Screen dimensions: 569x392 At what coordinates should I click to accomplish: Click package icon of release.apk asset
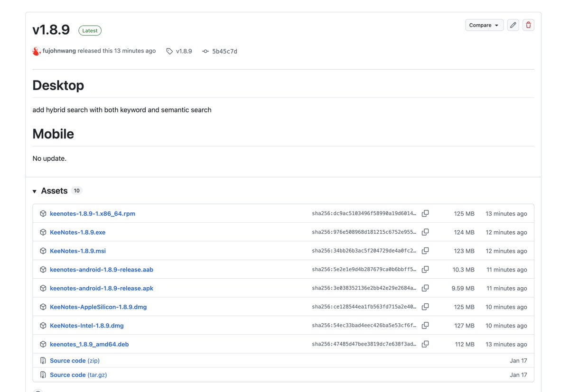coord(43,288)
